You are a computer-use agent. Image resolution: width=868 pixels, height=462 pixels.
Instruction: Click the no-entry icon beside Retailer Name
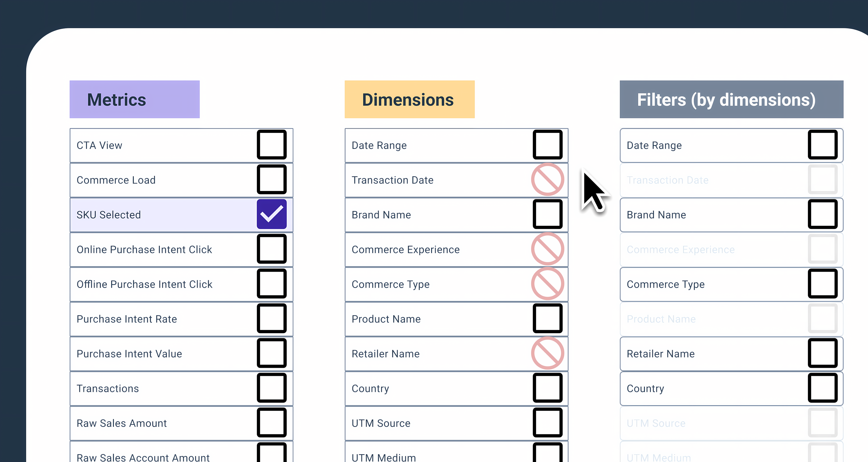coord(547,353)
